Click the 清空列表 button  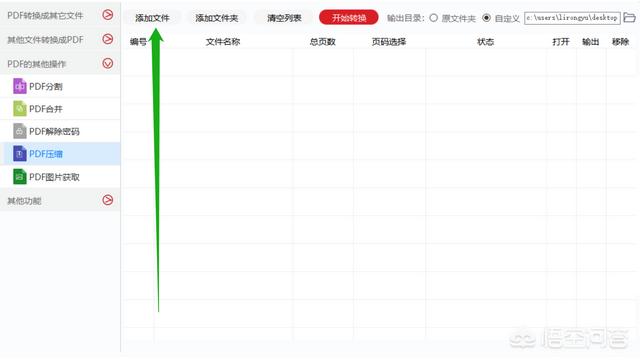(284, 18)
